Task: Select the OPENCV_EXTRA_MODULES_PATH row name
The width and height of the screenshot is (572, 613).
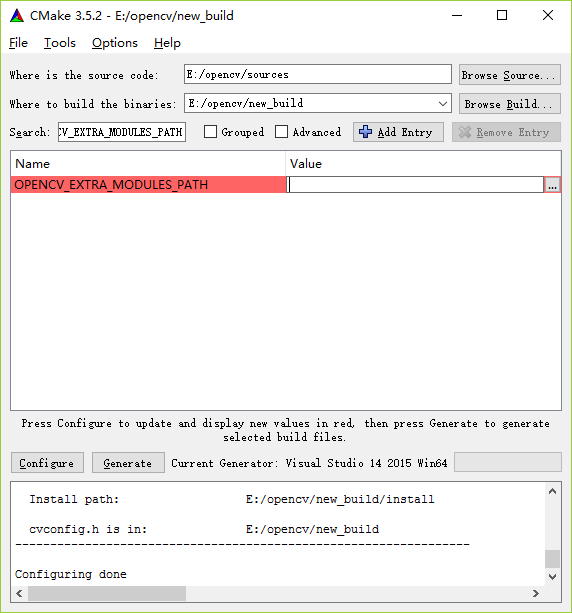Action: coord(149,185)
